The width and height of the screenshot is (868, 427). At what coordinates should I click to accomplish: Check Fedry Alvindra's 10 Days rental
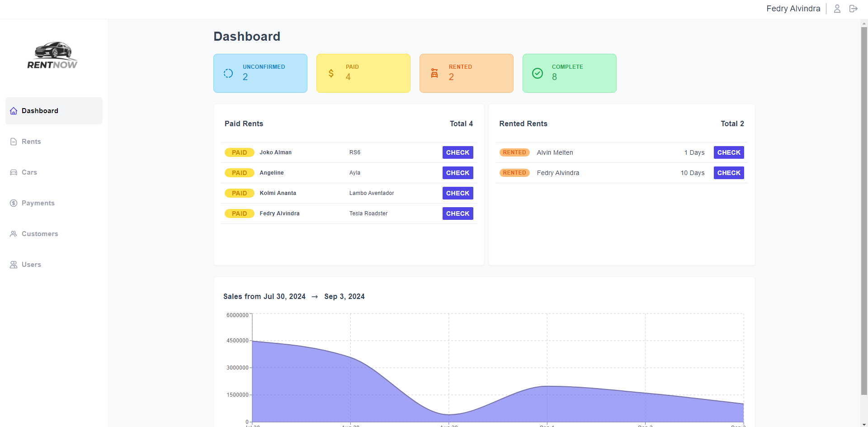729,173
